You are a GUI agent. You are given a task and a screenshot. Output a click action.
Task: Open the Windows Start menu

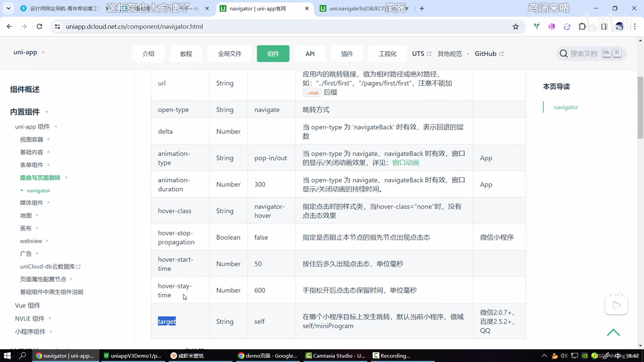coord(7,356)
